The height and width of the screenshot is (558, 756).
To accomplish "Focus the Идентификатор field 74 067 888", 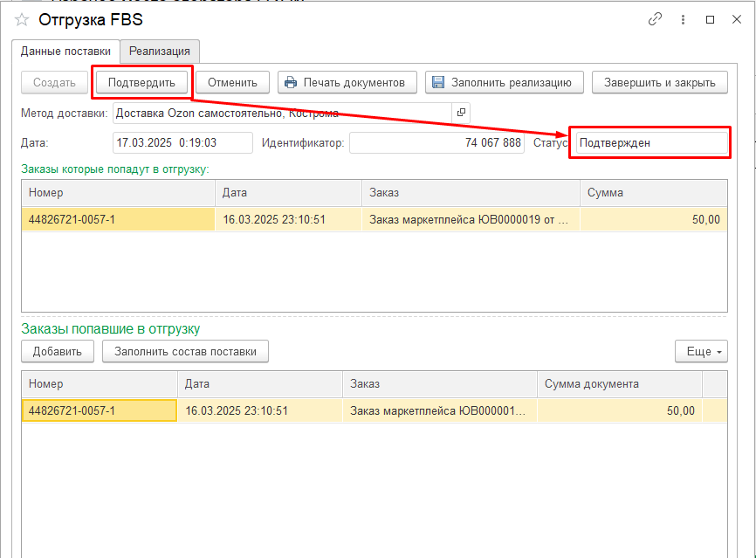I will pos(436,142).
